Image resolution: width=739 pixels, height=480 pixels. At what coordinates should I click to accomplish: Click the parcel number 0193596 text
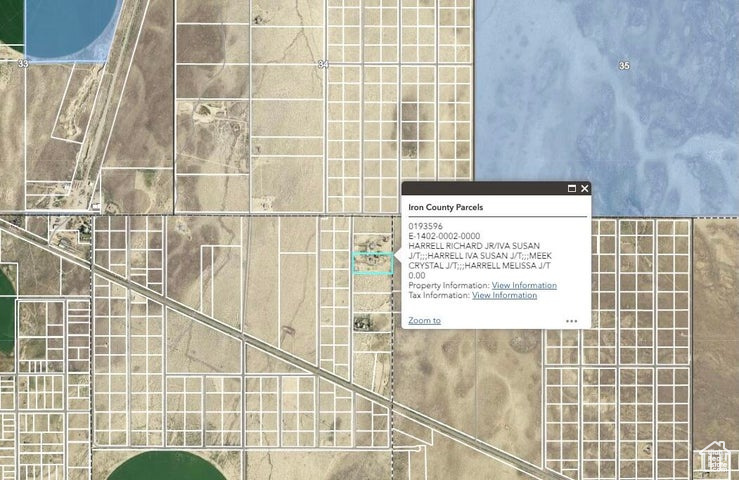[424, 226]
